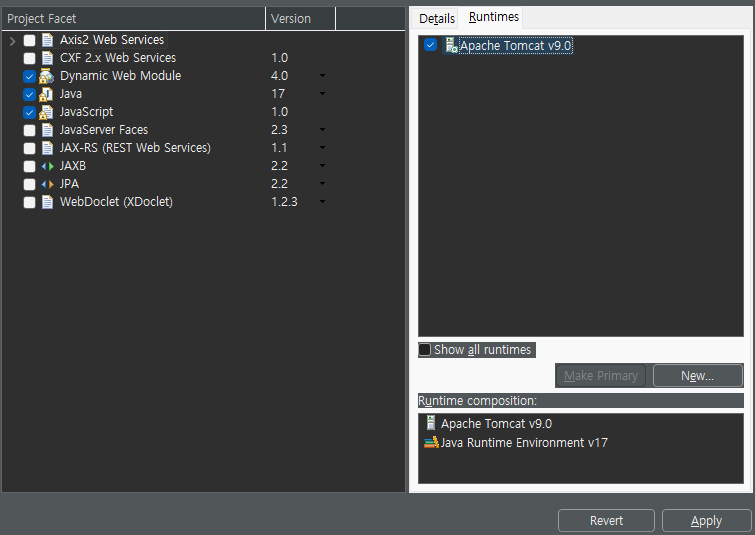Select Apache Tomcat v9.0 in Runtime composition
The width and height of the screenshot is (755, 535).
[496, 424]
